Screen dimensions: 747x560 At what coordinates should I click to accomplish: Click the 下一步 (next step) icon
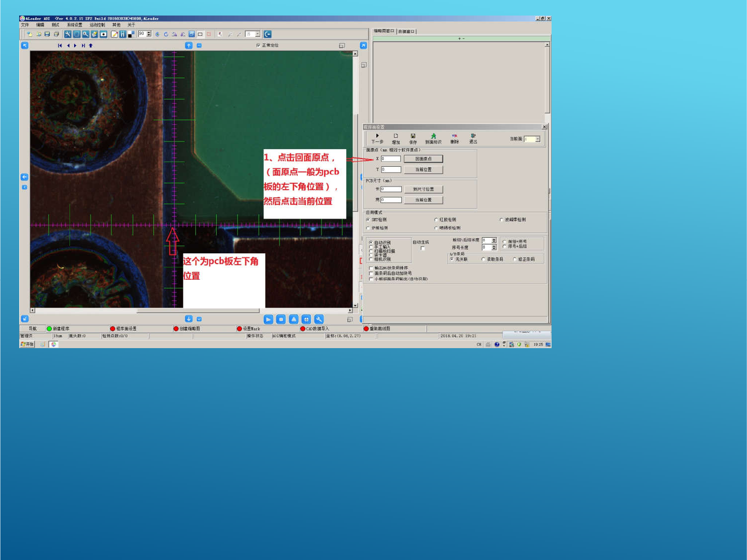377,137
